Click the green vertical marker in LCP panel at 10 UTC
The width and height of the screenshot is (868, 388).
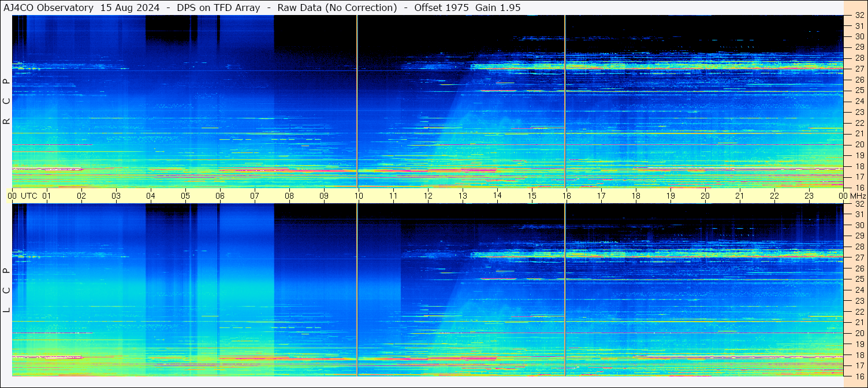point(357,289)
